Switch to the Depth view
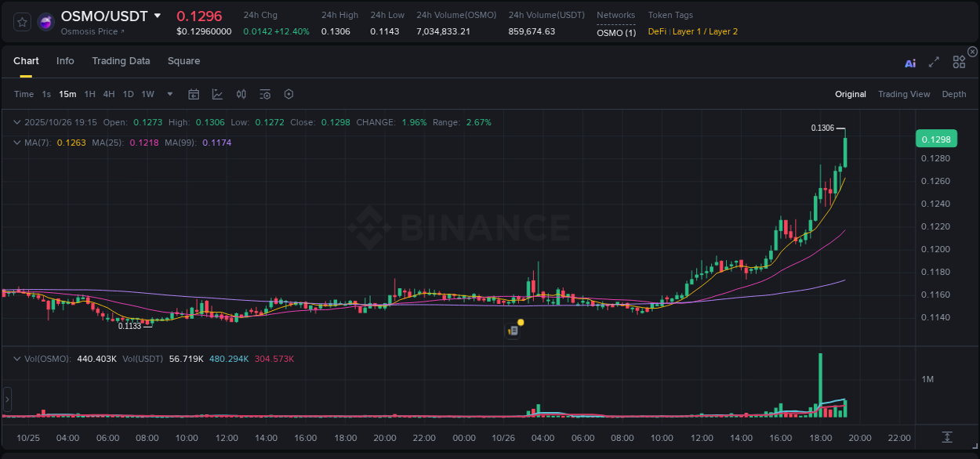980x459 pixels. pyautogui.click(x=954, y=94)
